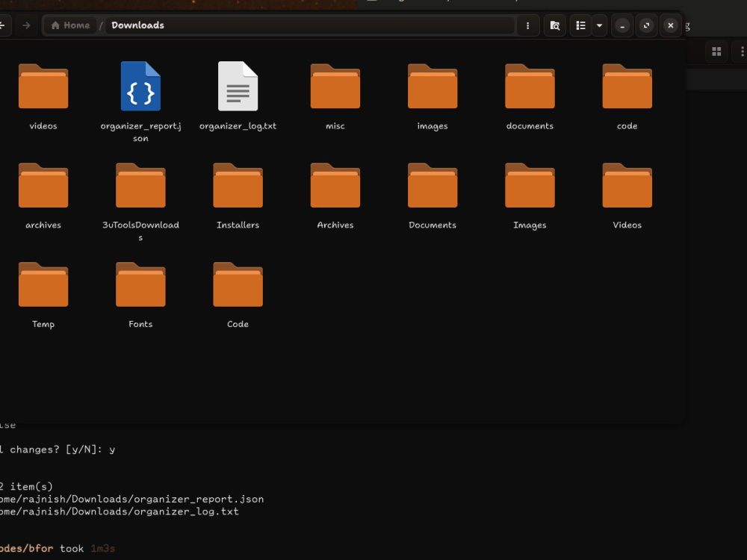The image size is (747, 560).
Task: Open the three-dot menu beside path bar
Action: coord(527,25)
